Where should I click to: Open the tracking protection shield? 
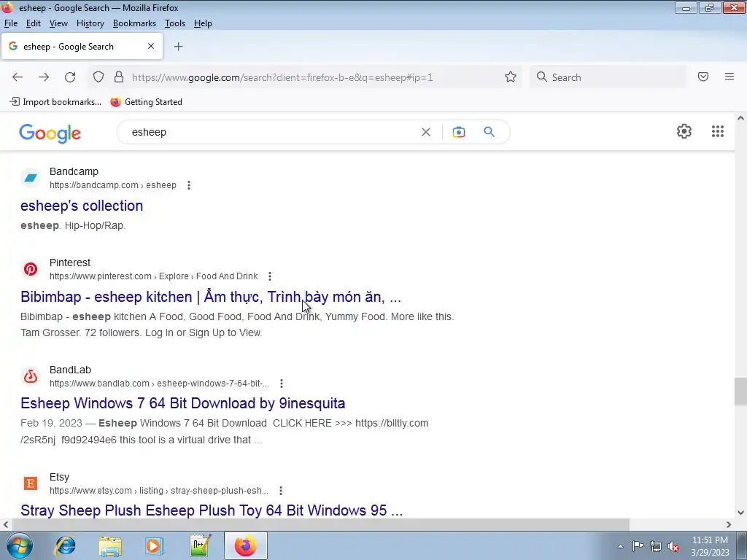click(98, 77)
